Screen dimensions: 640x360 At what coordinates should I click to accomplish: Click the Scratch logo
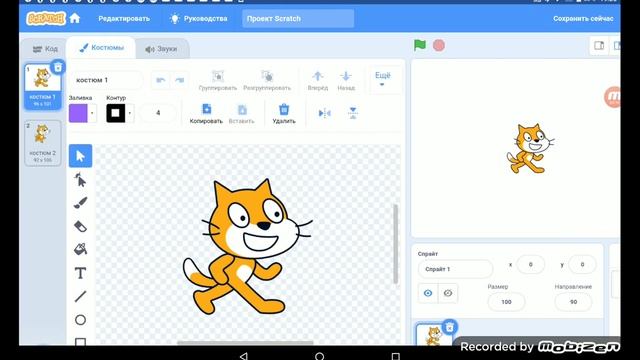point(46,18)
